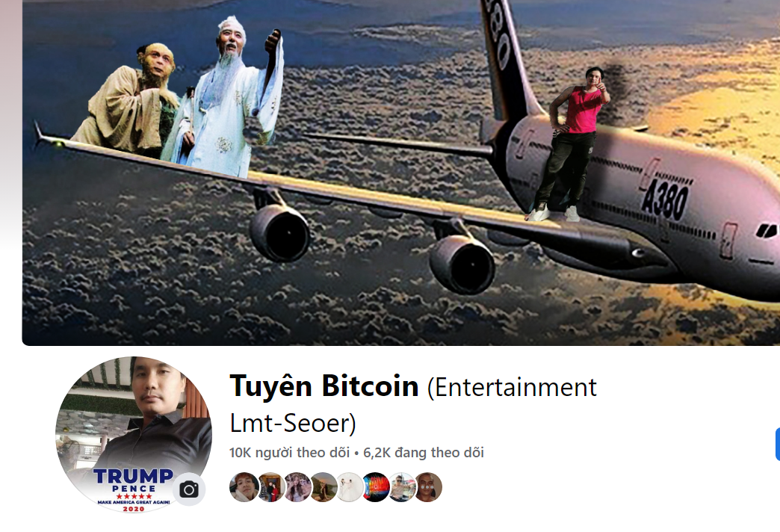Show more followers via last three-dots avatar

pyautogui.click(x=428, y=486)
